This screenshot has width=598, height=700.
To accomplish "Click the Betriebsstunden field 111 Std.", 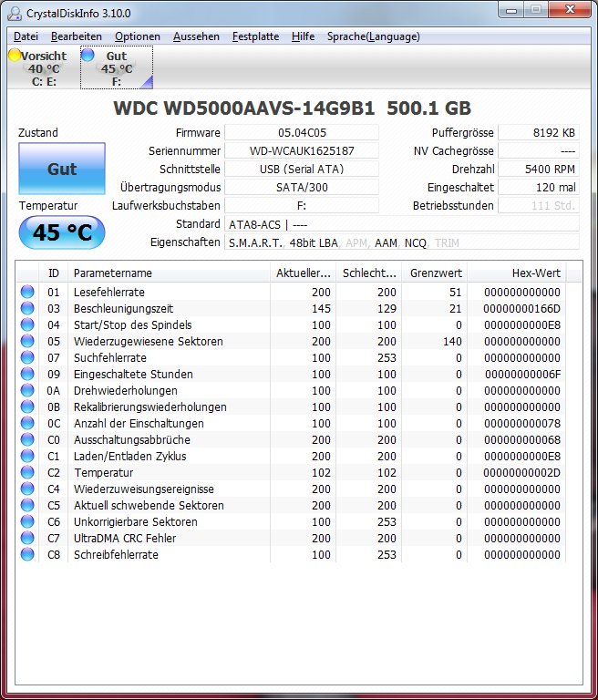I will click(539, 206).
